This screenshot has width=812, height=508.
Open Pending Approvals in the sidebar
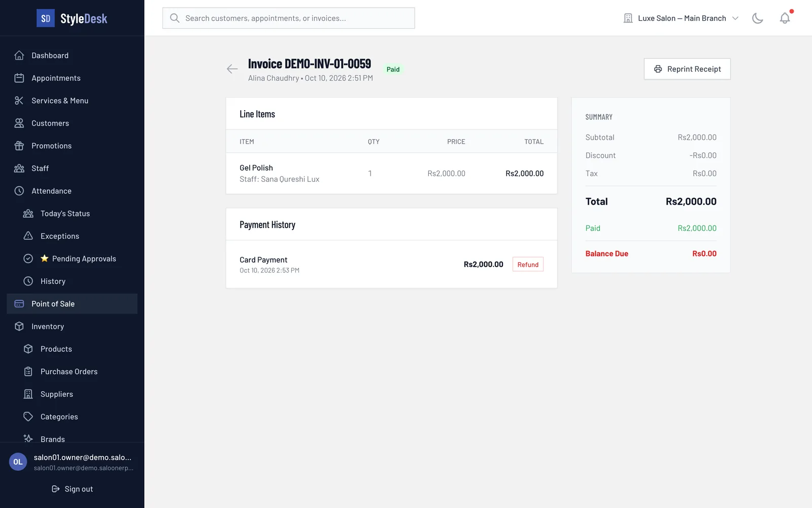click(72, 259)
